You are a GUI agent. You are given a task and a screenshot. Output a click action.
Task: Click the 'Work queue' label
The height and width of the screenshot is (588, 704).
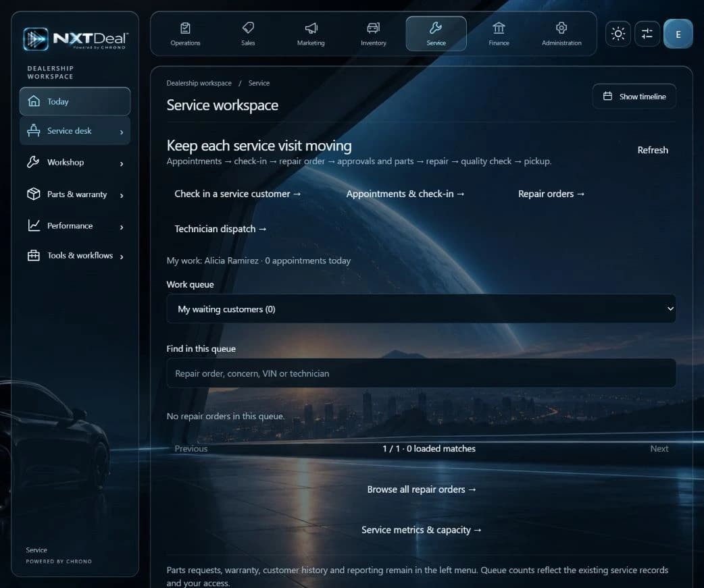tap(190, 284)
